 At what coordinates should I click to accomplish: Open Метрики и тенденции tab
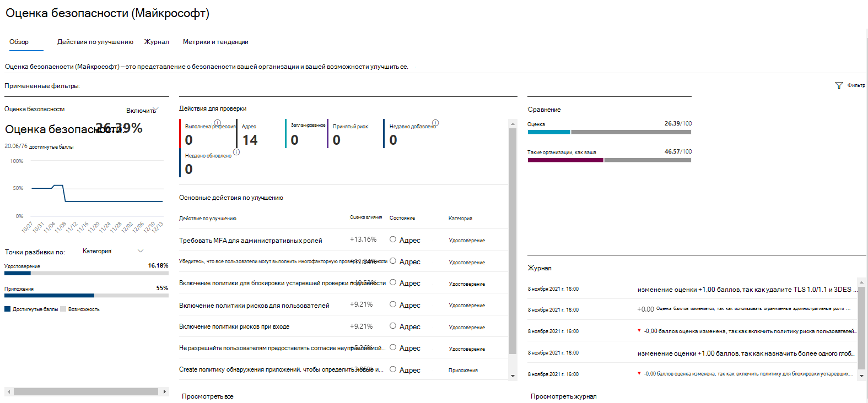pos(215,42)
